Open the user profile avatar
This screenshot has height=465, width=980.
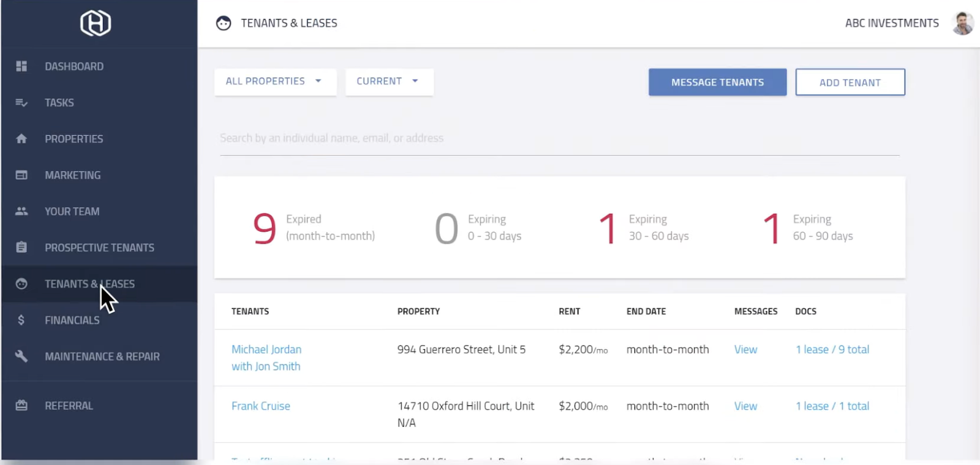[963, 23]
